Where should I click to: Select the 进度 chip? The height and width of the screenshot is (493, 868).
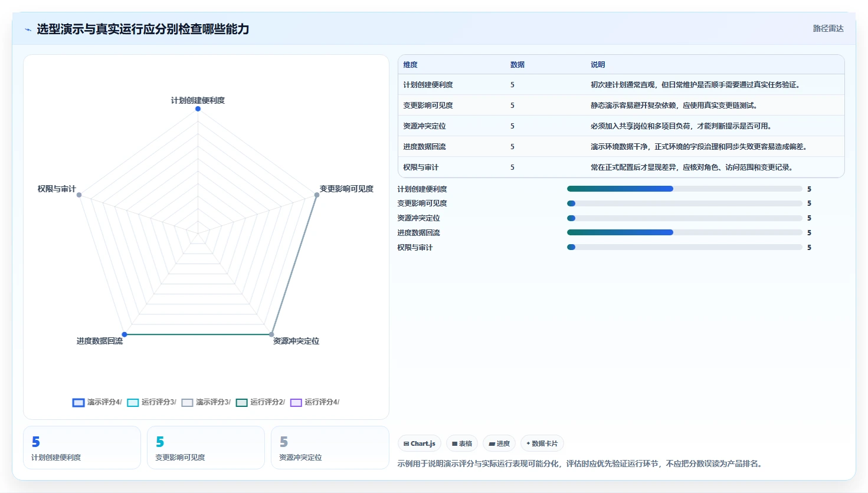point(499,443)
